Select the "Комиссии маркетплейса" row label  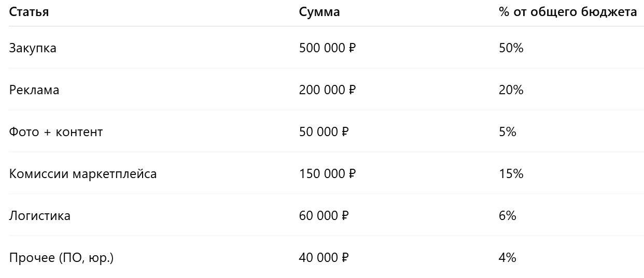coord(83,174)
